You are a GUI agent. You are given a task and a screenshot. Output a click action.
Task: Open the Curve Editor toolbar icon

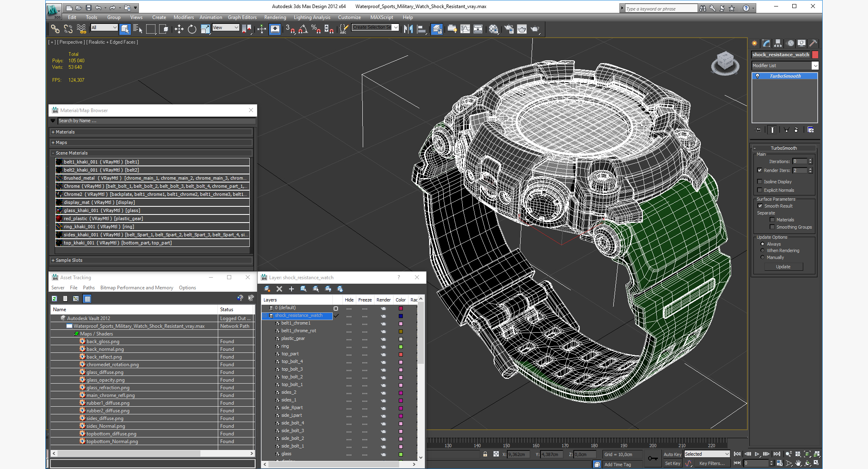(465, 29)
